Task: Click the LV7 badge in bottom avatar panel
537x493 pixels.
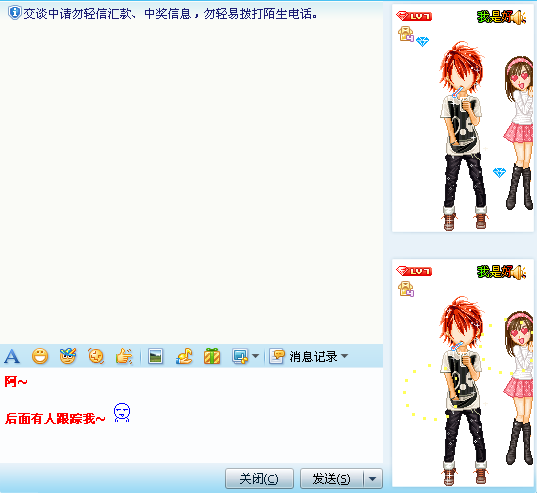Action: coord(414,271)
